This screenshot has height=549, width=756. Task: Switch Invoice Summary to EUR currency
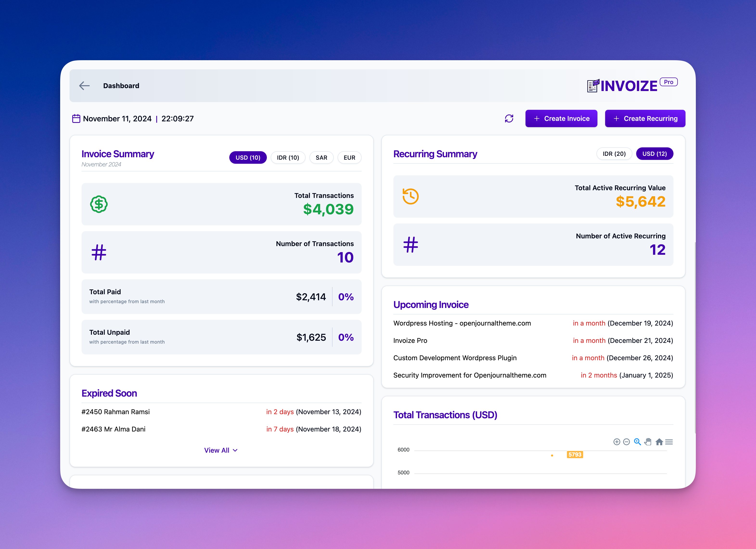point(349,157)
